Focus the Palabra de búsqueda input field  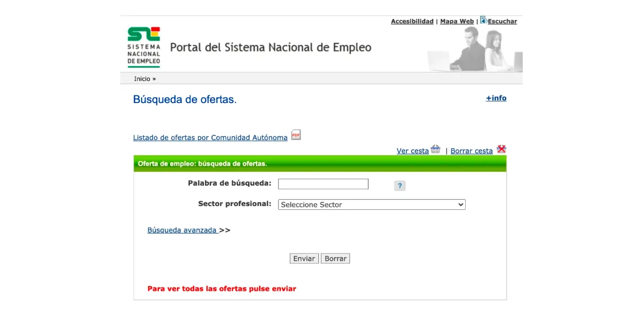point(323,184)
